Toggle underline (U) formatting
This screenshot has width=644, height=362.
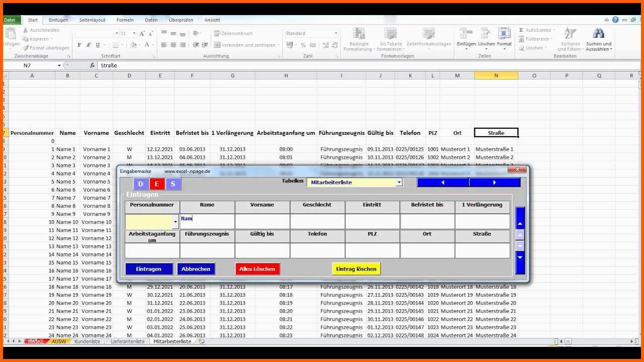tap(98, 45)
